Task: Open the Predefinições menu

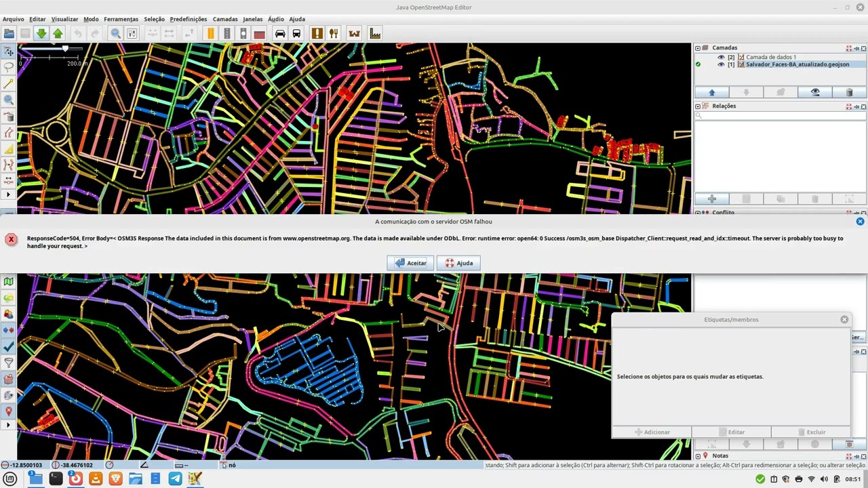Action: pos(189,19)
